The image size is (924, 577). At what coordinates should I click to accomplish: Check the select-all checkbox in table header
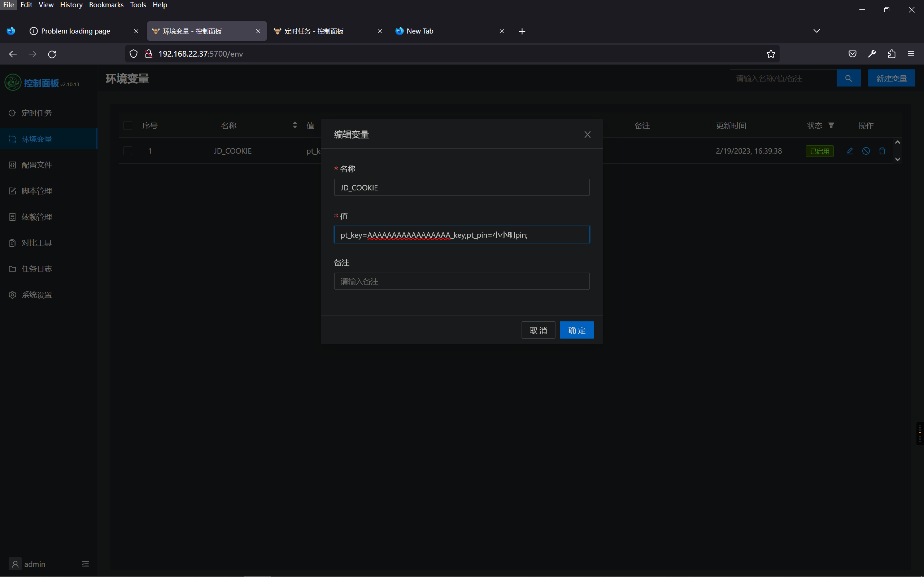[127, 125]
